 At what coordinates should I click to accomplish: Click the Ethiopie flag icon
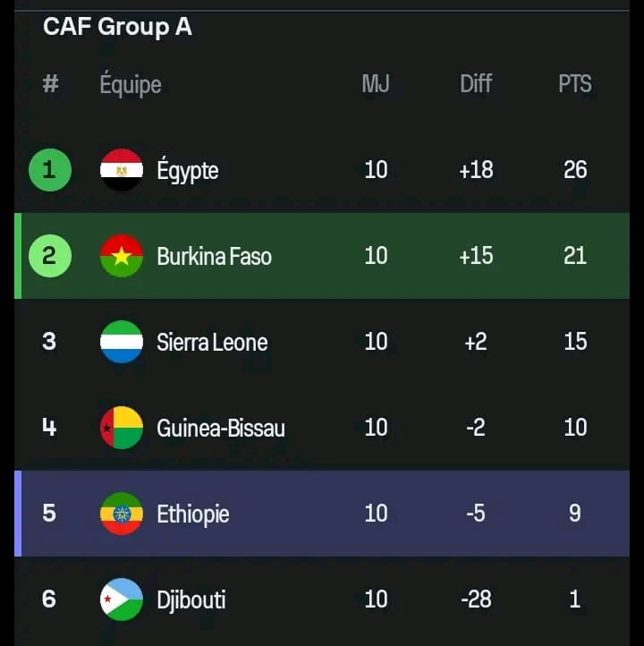(122, 514)
